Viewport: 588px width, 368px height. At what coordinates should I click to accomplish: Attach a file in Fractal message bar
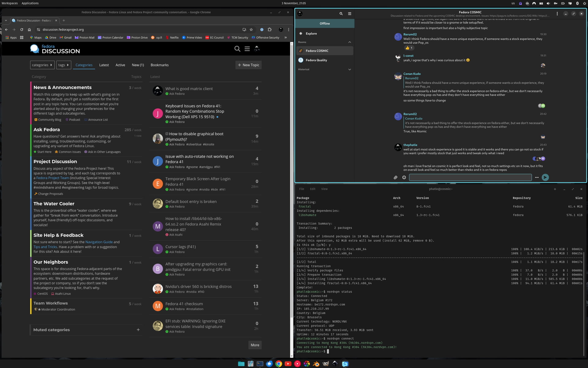[395, 177]
